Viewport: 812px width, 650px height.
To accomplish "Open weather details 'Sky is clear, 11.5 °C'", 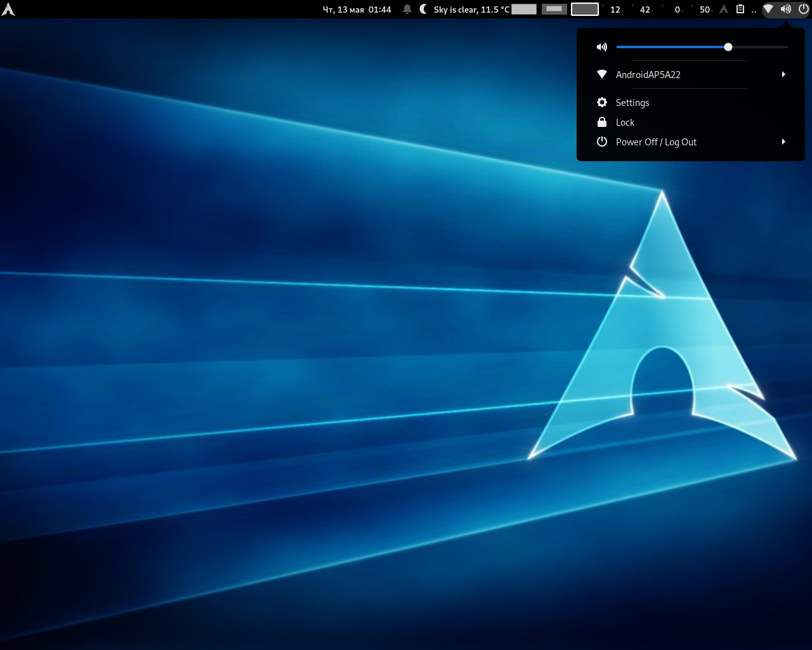I will pos(471,10).
